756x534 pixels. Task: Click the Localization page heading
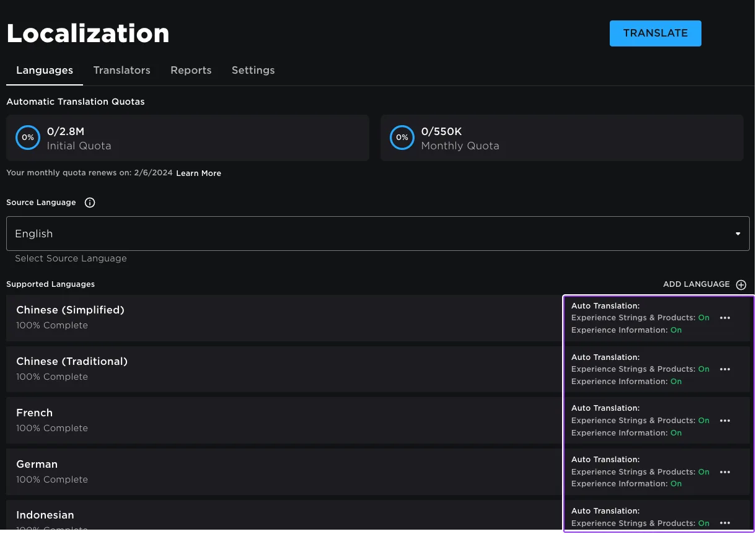(x=88, y=33)
